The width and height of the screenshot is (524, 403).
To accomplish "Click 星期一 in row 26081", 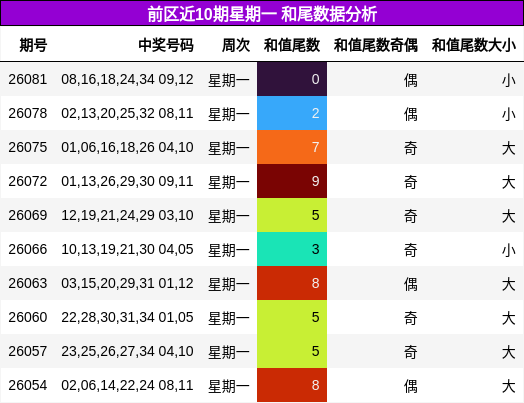I will [x=229, y=80].
